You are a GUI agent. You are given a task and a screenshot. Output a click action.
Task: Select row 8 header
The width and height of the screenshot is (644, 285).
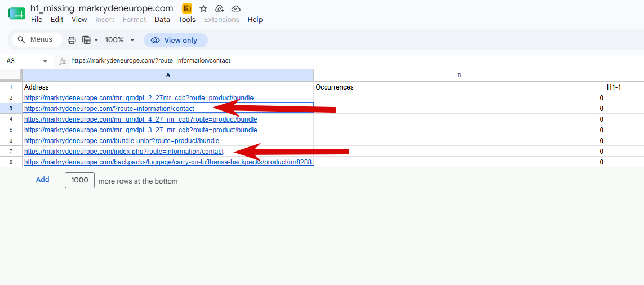[x=11, y=162]
